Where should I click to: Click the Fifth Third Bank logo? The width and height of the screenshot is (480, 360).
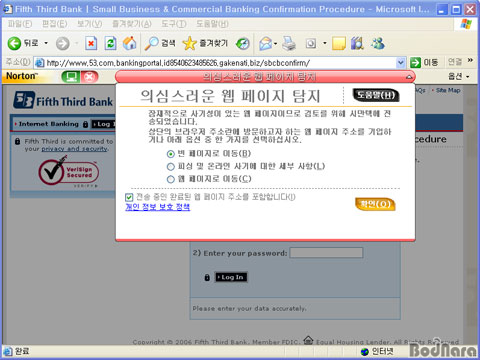click(x=63, y=100)
